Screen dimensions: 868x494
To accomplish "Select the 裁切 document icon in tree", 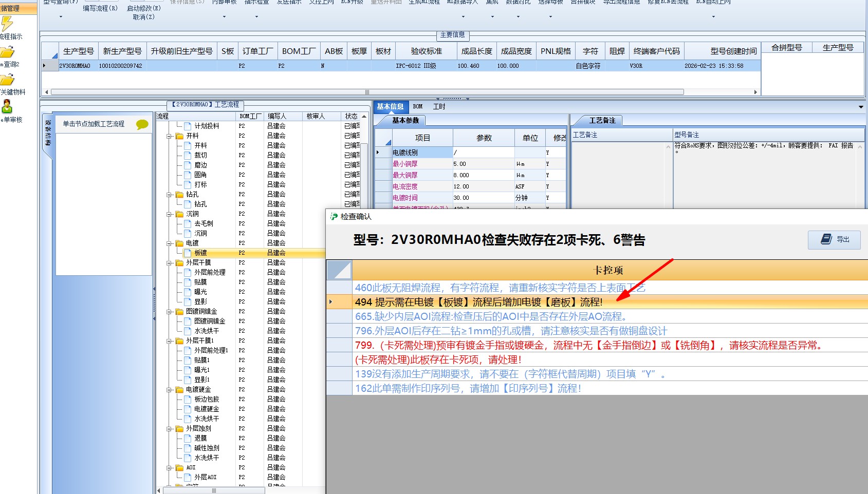I will coord(188,155).
